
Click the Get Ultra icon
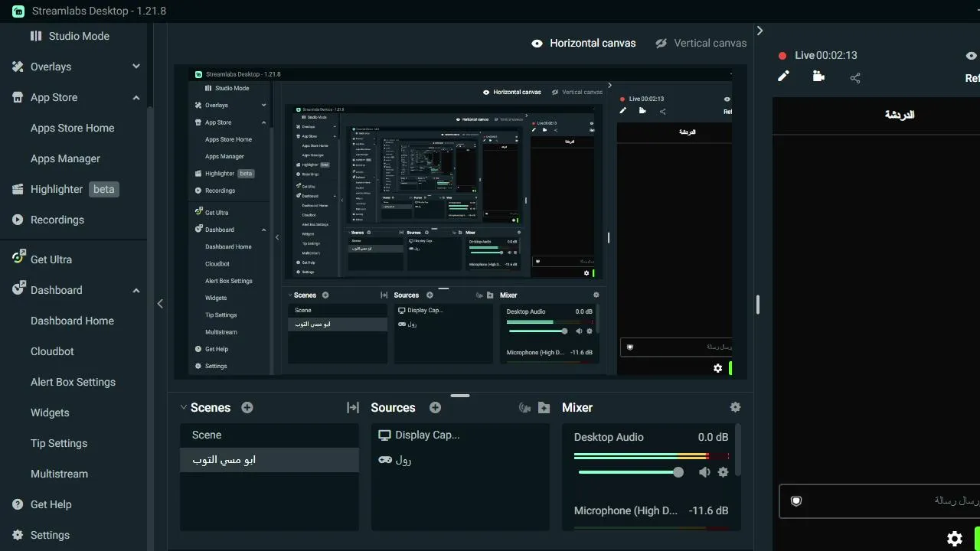(18, 258)
